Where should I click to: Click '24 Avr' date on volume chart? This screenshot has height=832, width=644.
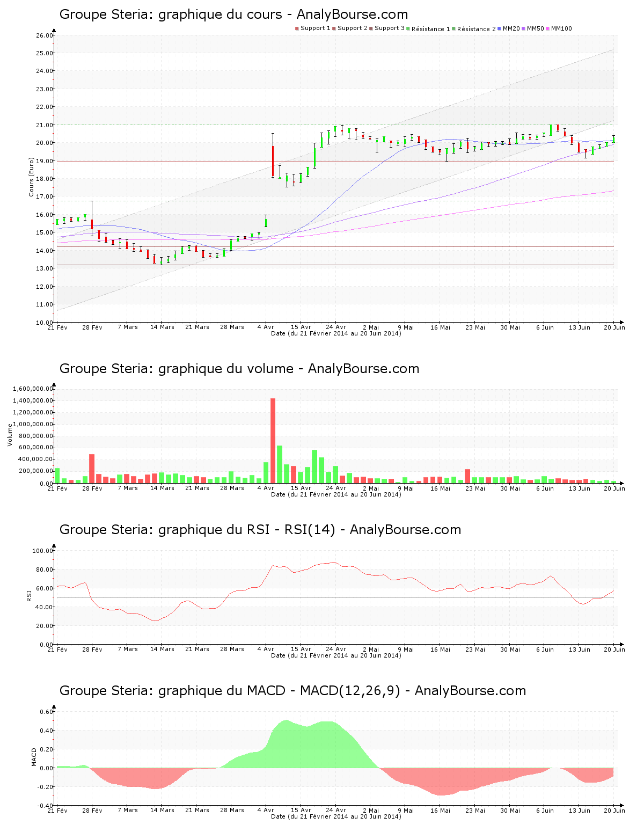336,488
